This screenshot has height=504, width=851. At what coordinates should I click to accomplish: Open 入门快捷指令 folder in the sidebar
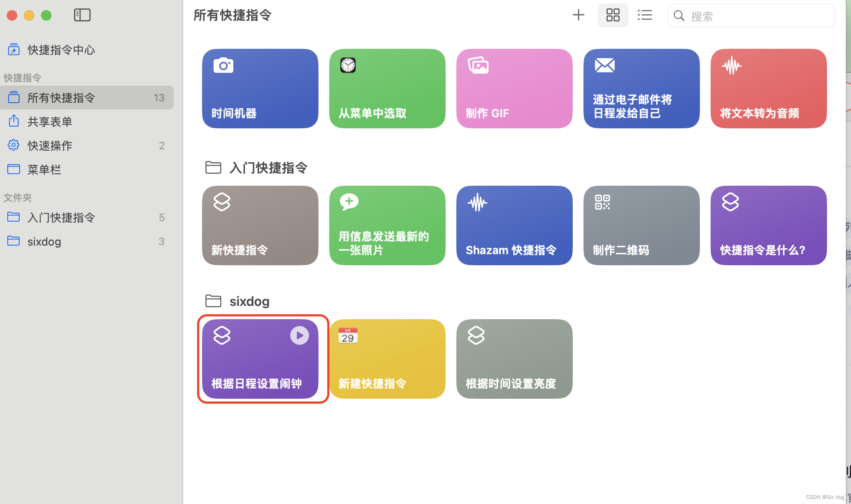click(x=61, y=218)
